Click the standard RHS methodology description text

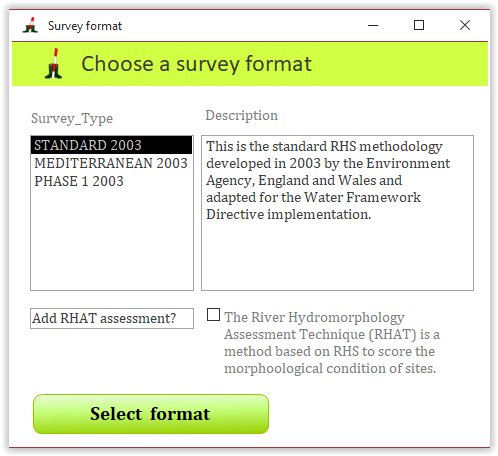(328, 180)
